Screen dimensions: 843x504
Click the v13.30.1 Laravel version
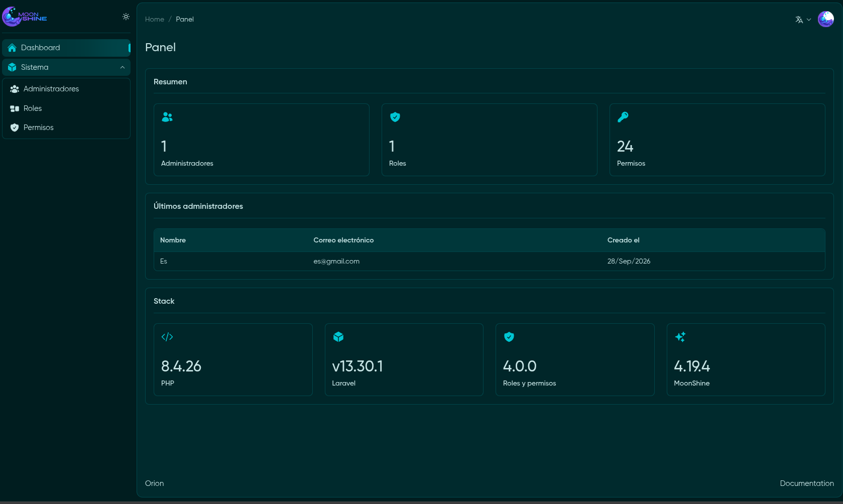[x=357, y=366]
